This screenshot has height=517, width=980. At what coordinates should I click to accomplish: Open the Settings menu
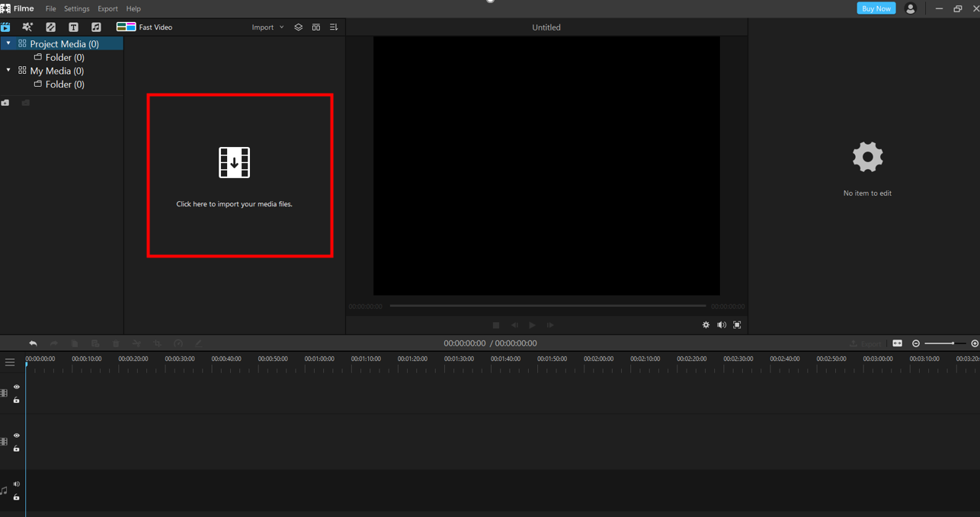pyautogui.click(x=76, y=8)
